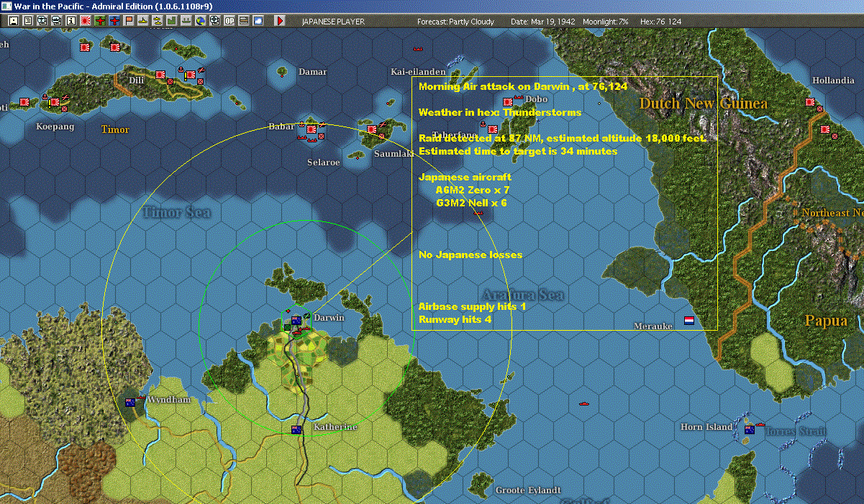Click 'Date: Mar 19,1942' status text

pos(542,22)
